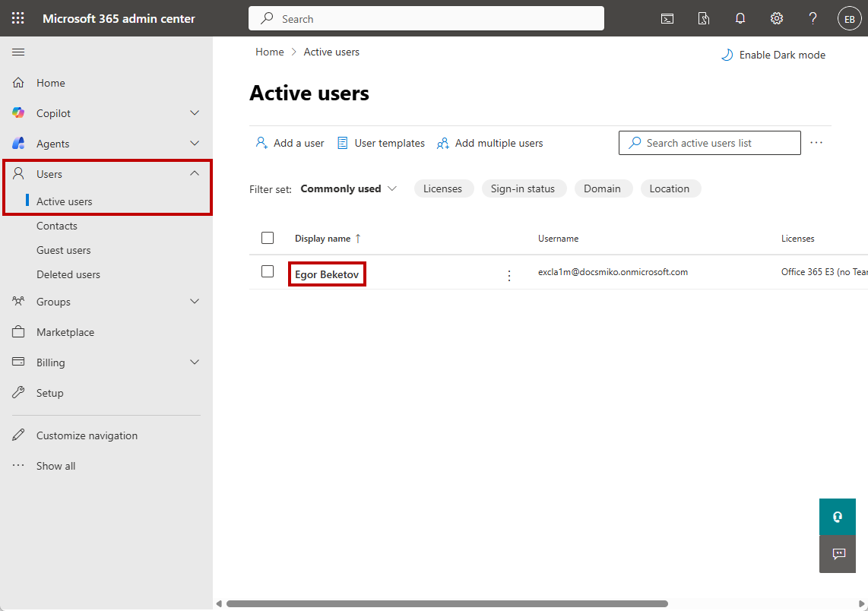The image size is (868, 611).
Task: Go to Deleted users in sidebar
Action: [x=68, y=274]
